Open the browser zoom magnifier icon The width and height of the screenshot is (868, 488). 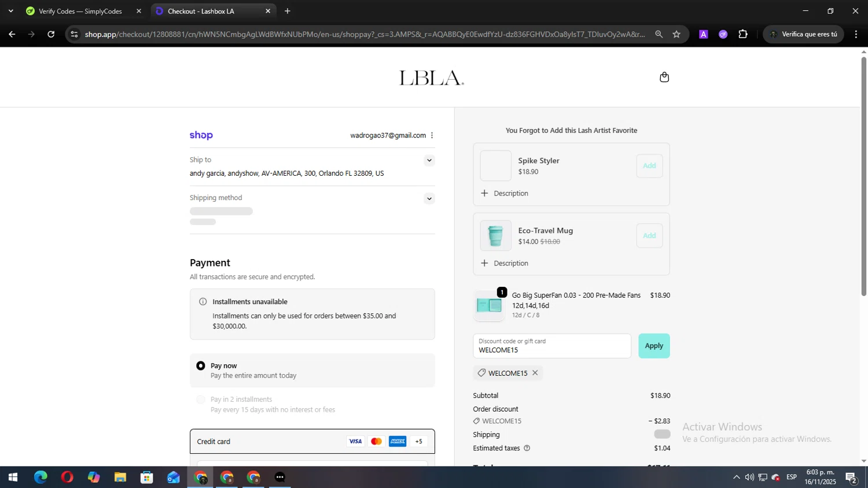click(659, 34)
